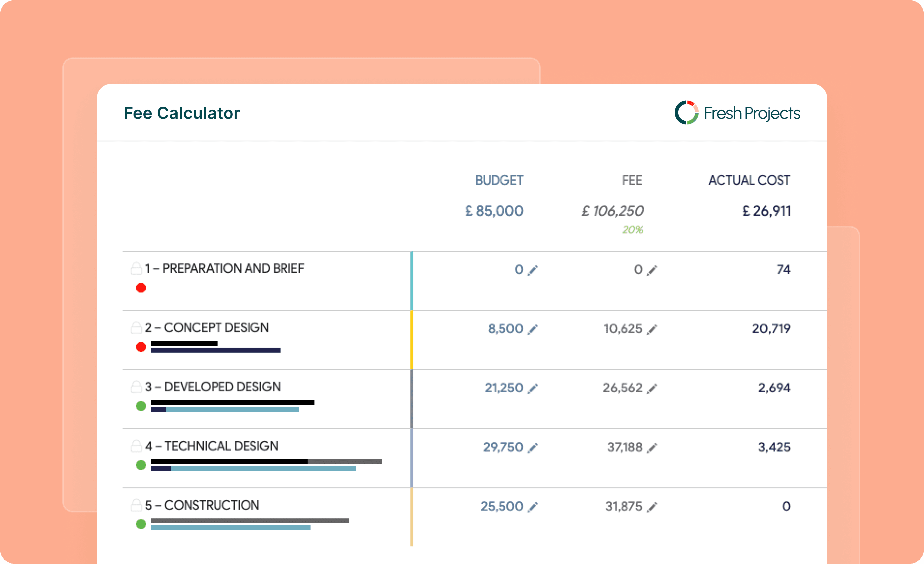
Task: Click pencil next to Construction fee 31,875
Action: [x=652, y=507]
